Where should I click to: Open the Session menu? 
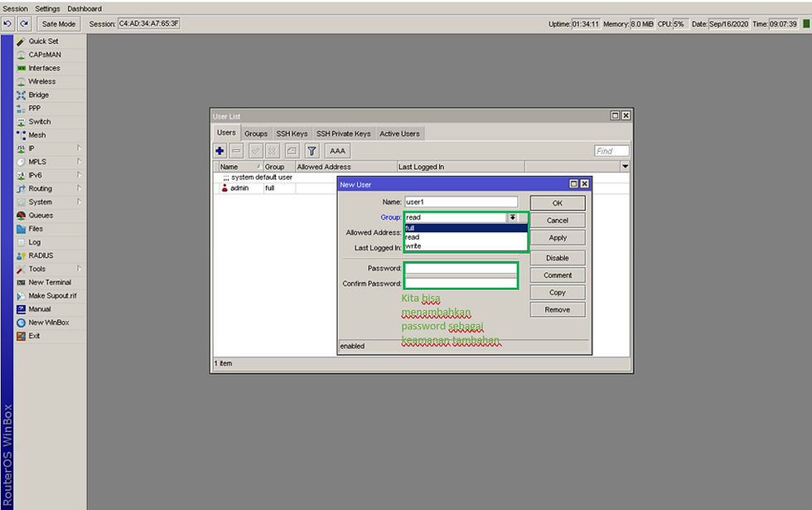pyautogui.click(x=16, y=9)
